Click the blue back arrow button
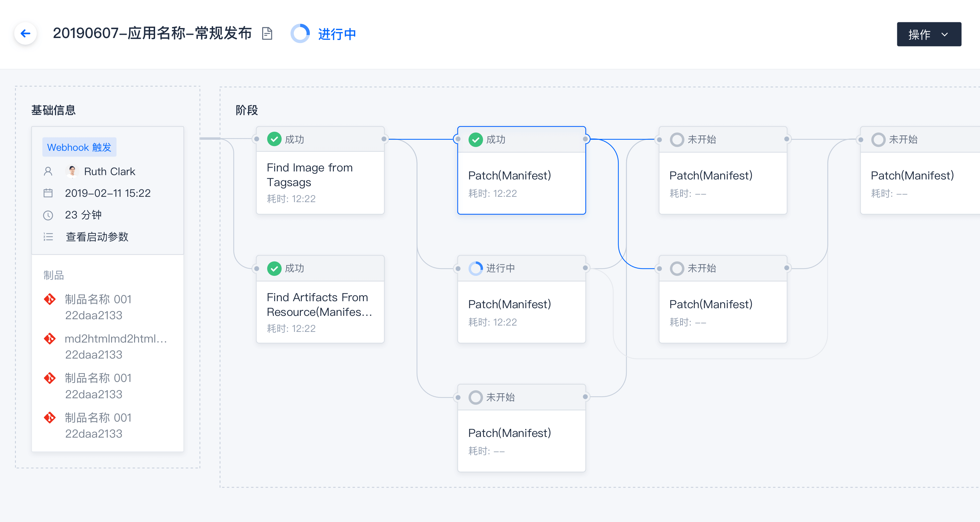The image size is (980, 522). [25, 33]
